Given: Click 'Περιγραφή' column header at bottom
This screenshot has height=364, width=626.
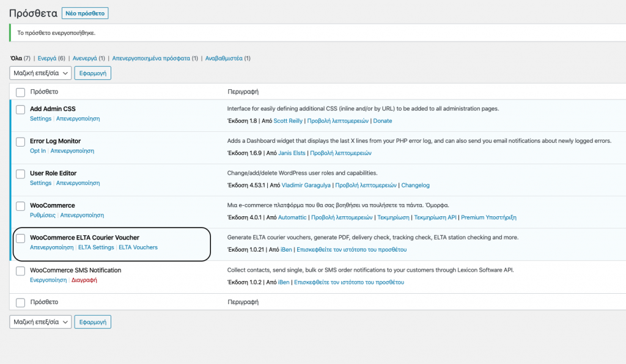Looking at the screenshot, I should click(x=243, y=302).
